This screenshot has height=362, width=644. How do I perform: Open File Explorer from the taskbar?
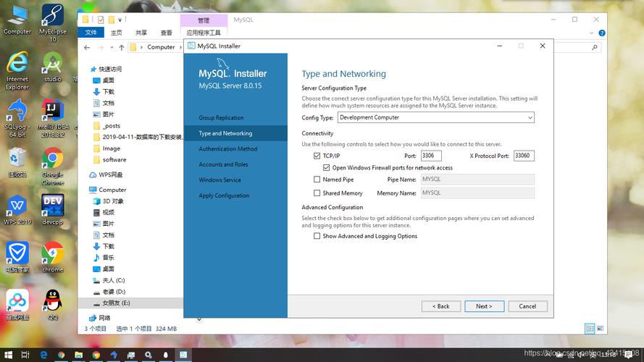point(78,355)
